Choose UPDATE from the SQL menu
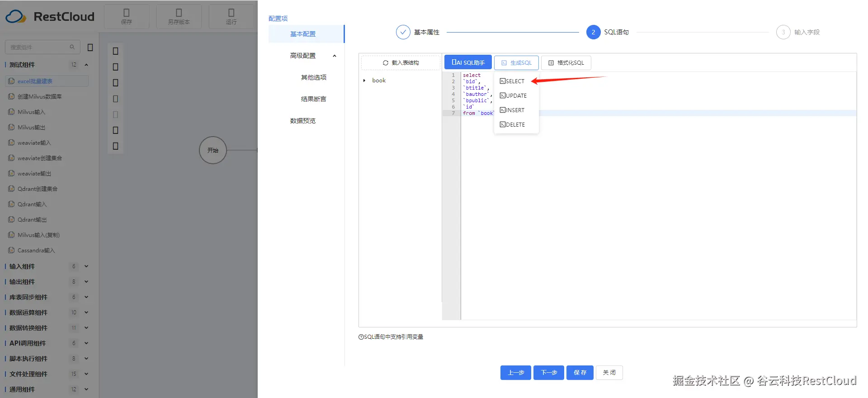Image resolution: width=868 pixels, height=398 pixels. click(516, 95)
